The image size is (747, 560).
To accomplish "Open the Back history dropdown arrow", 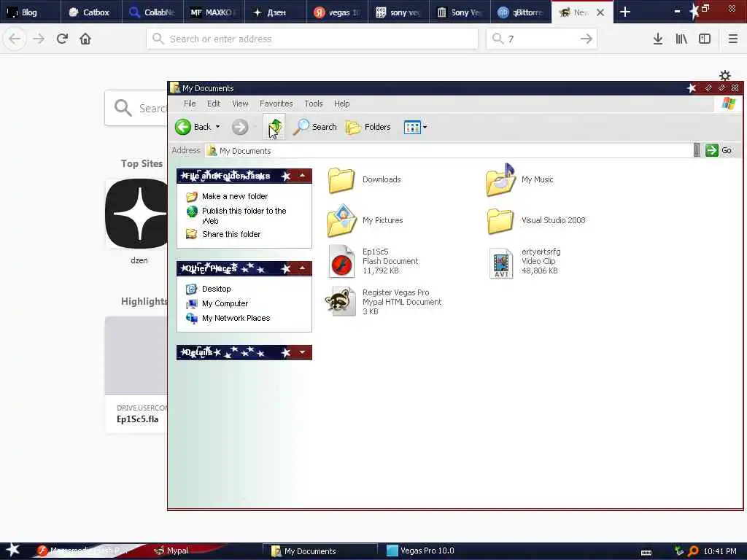I will click(x=217, y=127).
